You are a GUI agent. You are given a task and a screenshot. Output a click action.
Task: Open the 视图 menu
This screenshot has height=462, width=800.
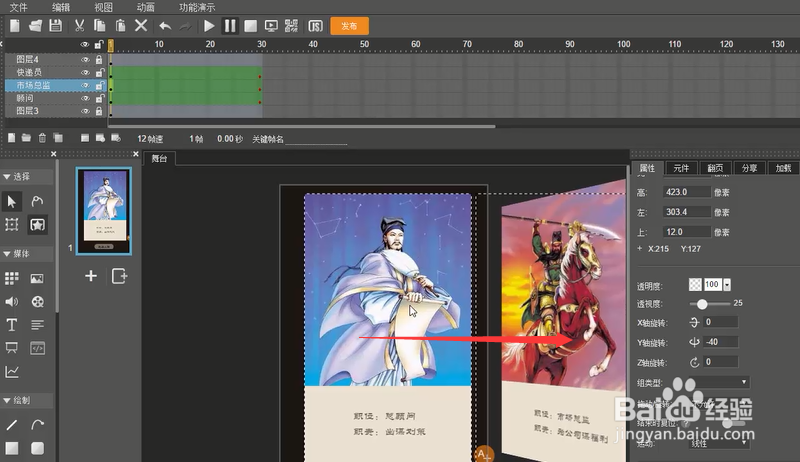coord(104,7)
